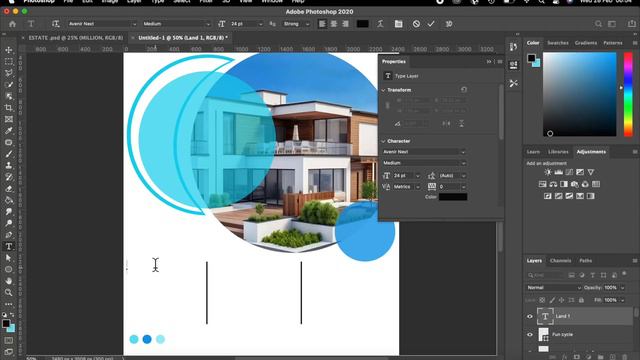Collapse the Properties panel with double arrows
640x360 pixels.
(489, 62)
